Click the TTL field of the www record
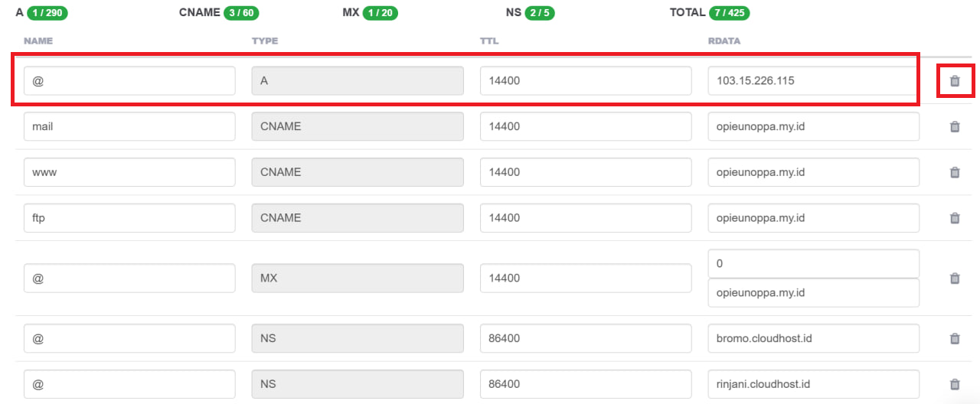The image size is (980, 404). click(x=586, y=172)
